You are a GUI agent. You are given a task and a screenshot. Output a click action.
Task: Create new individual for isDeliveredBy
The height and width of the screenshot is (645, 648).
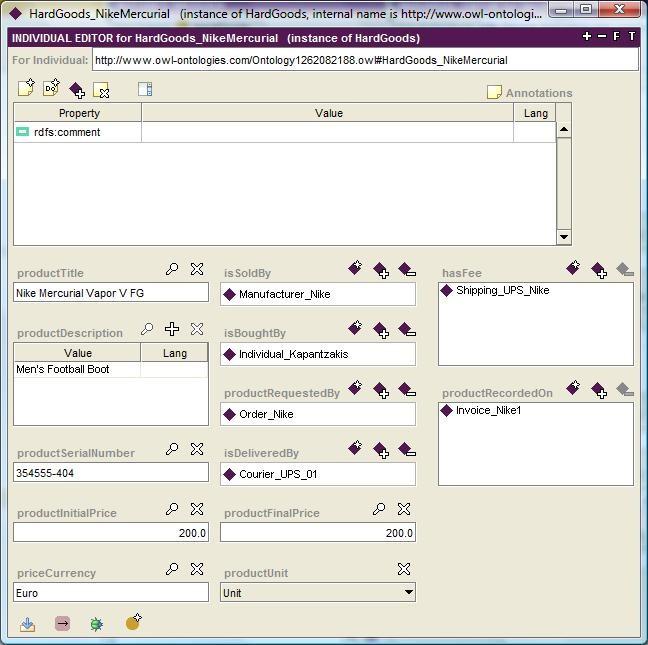pyautogui.click(x=355, y=447)
